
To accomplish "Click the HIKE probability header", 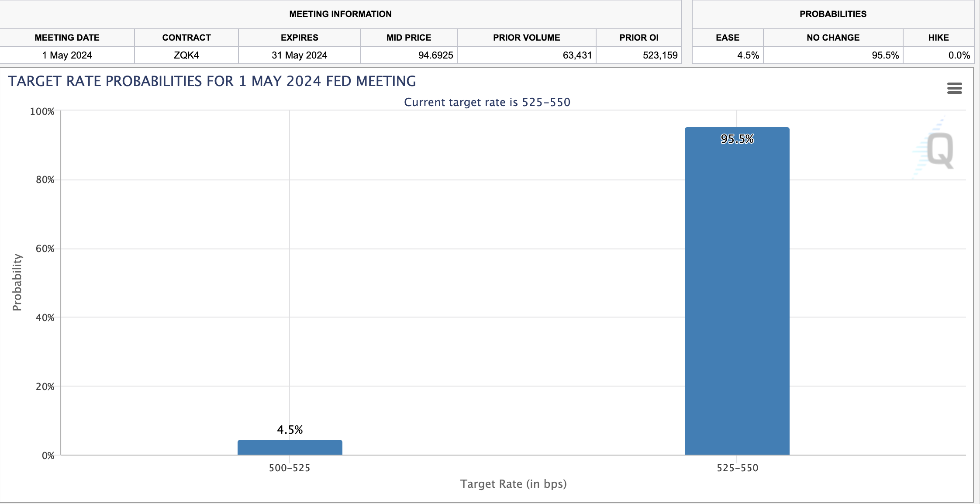I will 938,38.
